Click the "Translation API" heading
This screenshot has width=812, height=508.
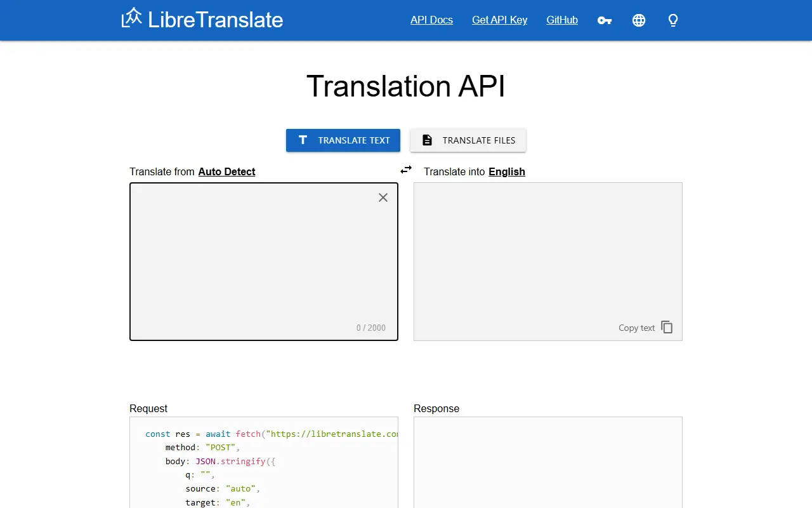click(x=406, y=86)
